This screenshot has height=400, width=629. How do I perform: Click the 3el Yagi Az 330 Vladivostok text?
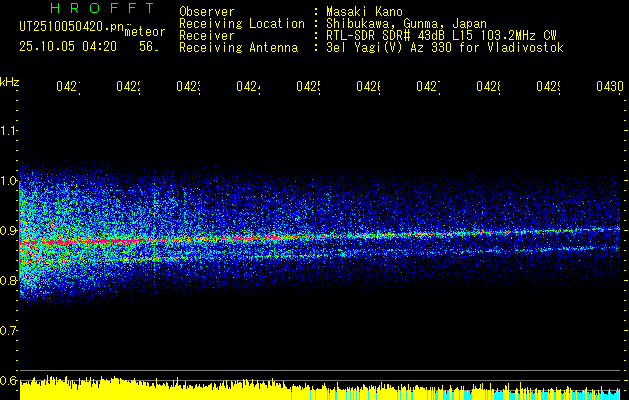point(445,48)
